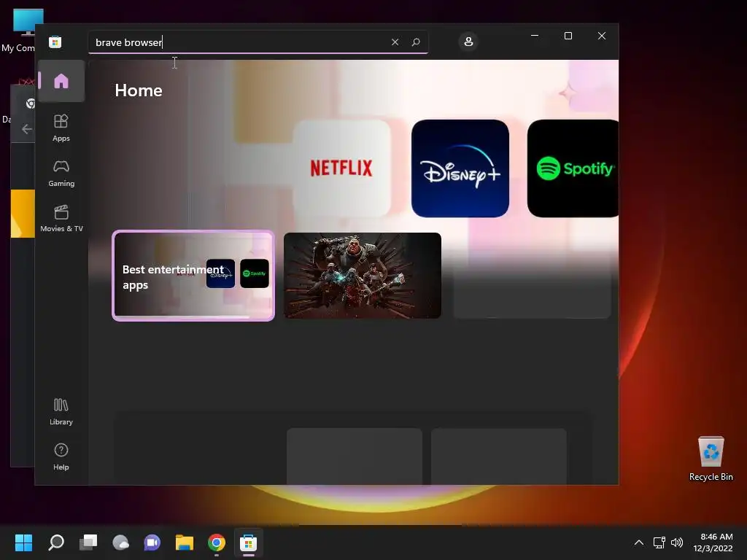
Task: Minimize the Microsoft Store window
Action: click(535, 36)
